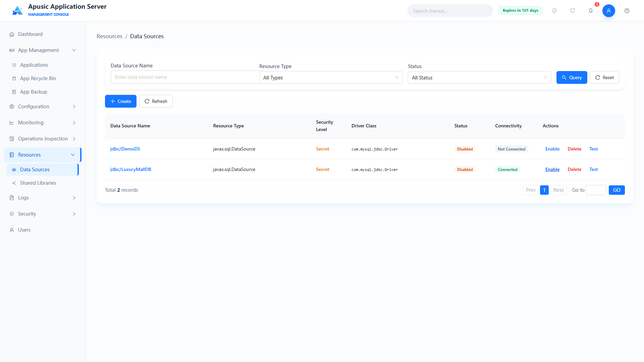Click the Logs file icon
The image size is (644, 362).
click(12, 198)
